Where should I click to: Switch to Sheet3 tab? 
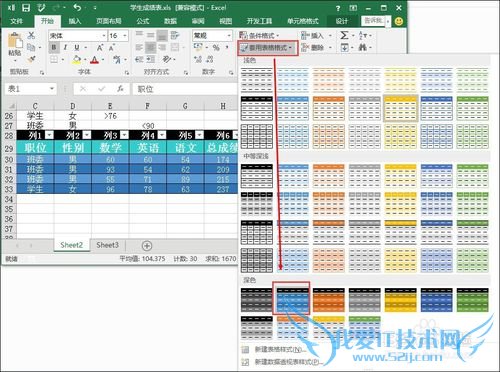coord(107,245)
